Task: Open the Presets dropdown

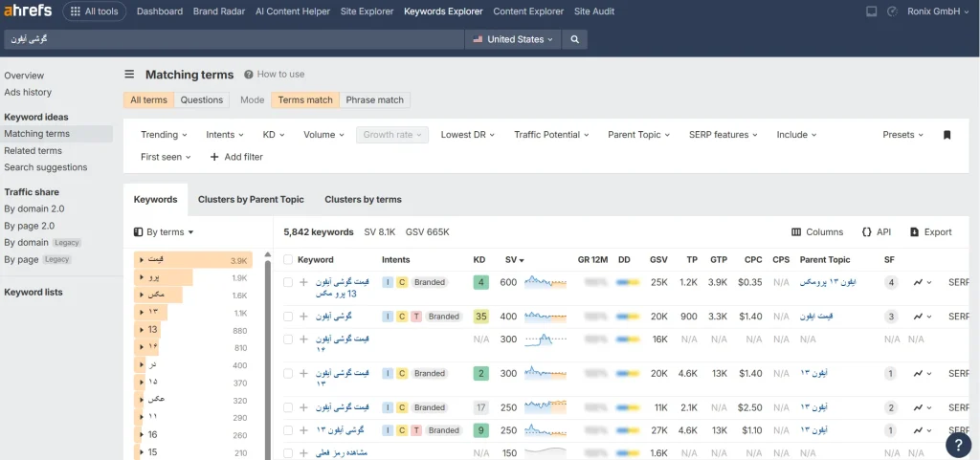Action: 902,135
